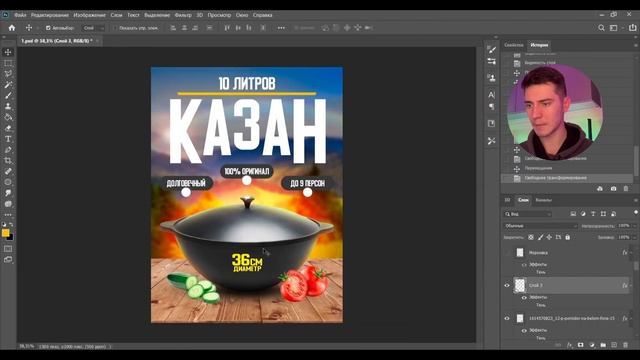The width and height of the screenshot is (640, 360).
Task: Open the Справка menu
Action: pyautogui.click(x=262, y=15)
